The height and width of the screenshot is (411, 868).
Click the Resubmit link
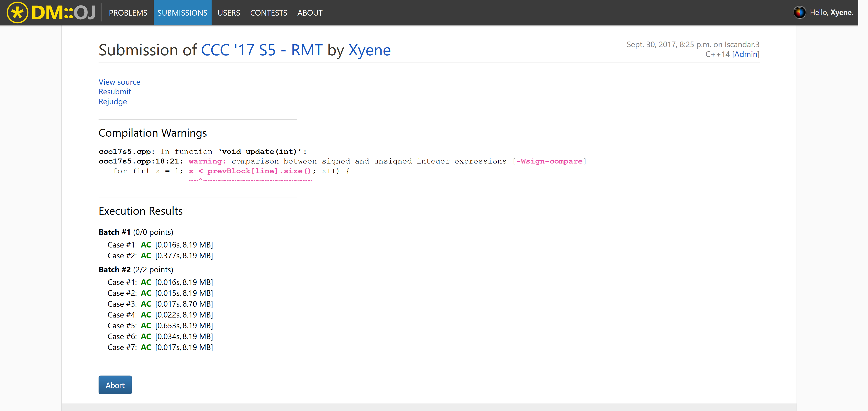click(115, 91)
